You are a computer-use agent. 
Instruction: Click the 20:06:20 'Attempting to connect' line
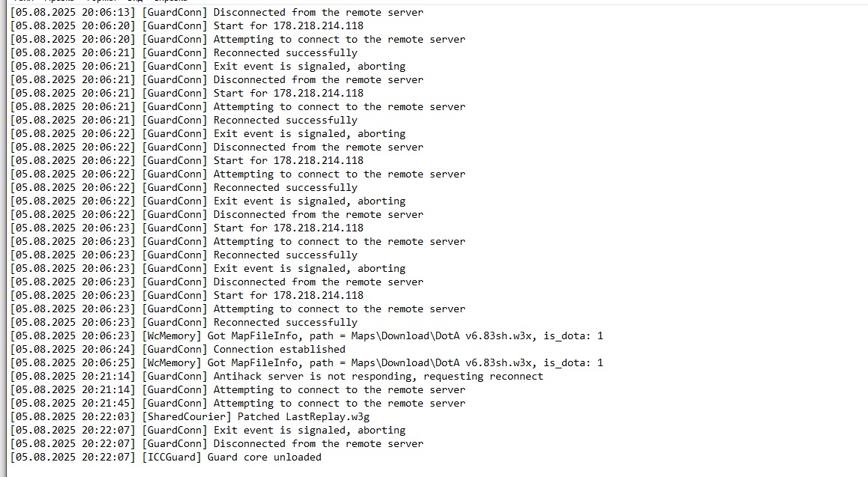point(238,39)
